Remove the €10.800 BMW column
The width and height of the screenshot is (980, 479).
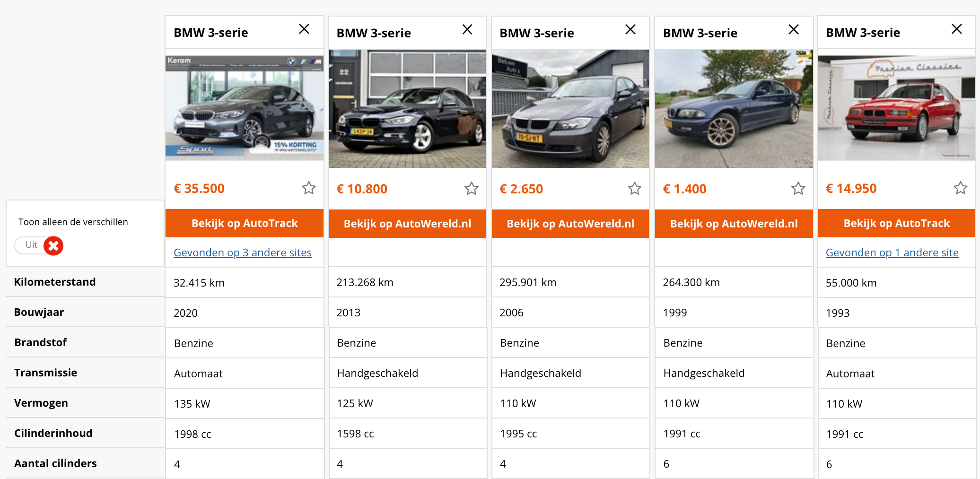tap(467, 30)
